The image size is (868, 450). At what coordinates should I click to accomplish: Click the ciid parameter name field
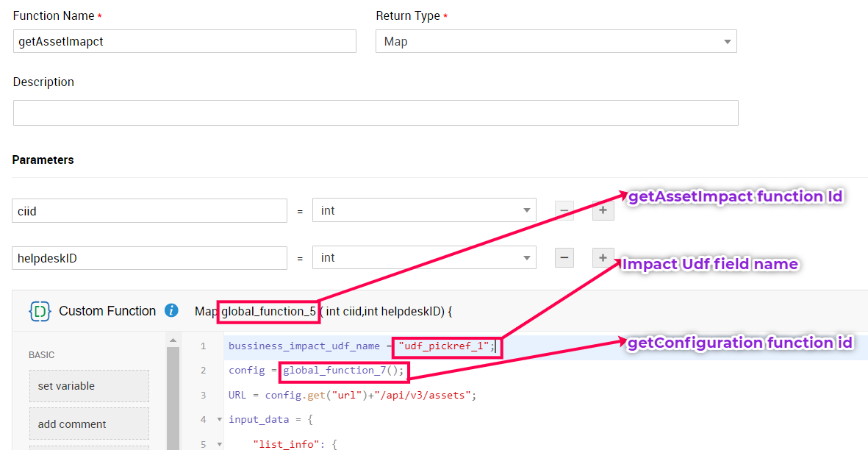(150, 211)
